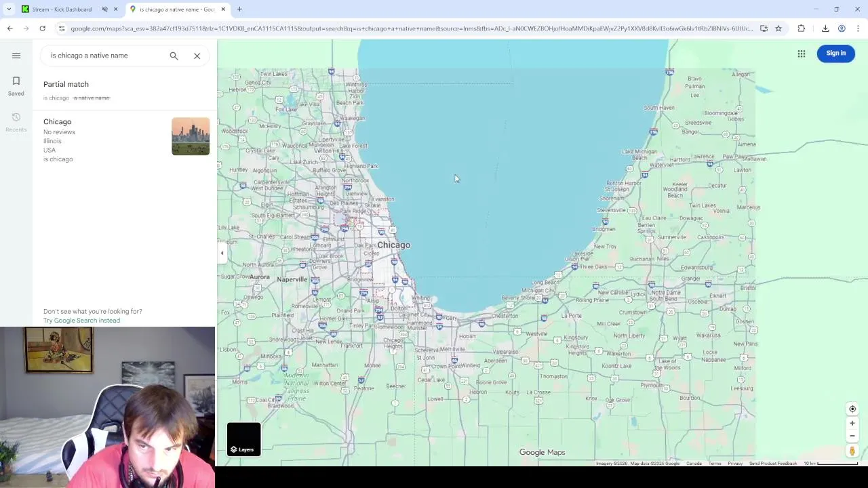868x488 pixels.
Task: Open the Layers map type tile
Action: pyautogui.click(x=244, y=439)
